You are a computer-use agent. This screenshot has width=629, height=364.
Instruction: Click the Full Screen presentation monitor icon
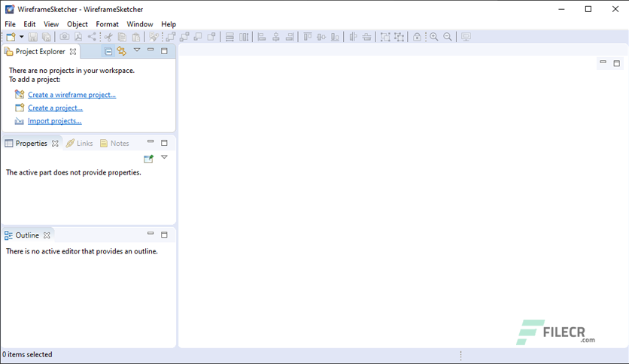pos(465,37)
